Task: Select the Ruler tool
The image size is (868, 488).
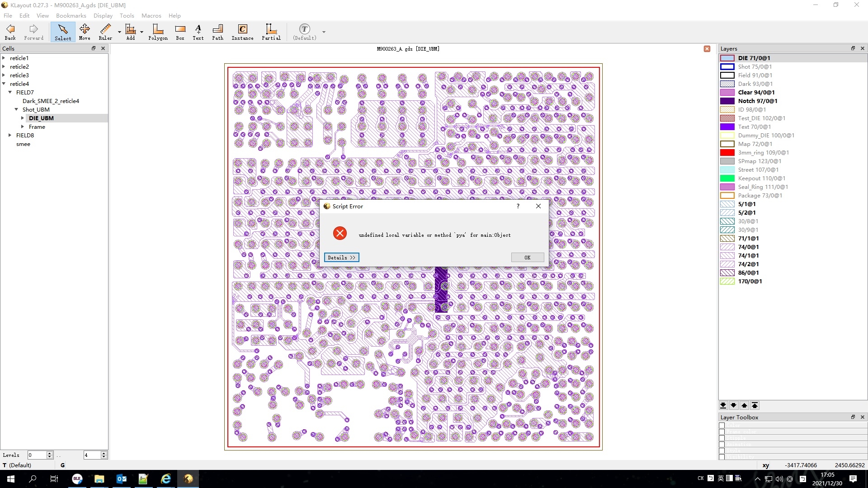Action: 105,32
